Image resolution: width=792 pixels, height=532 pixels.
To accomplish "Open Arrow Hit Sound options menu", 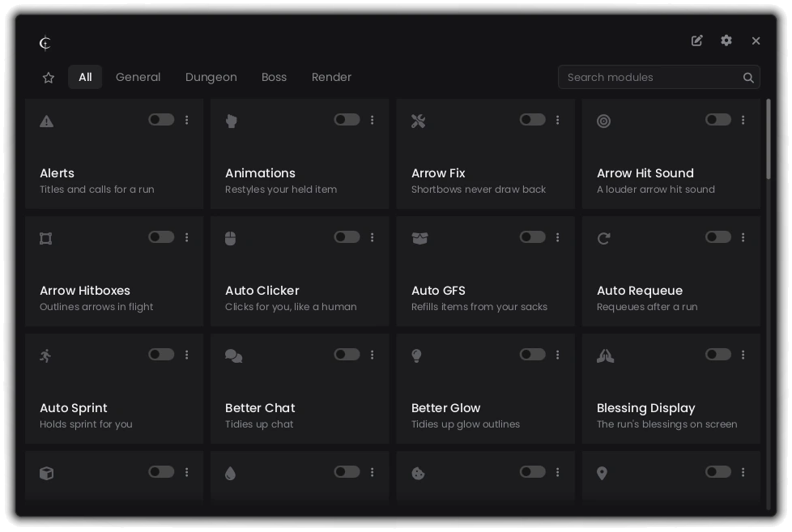I will 743,120.
